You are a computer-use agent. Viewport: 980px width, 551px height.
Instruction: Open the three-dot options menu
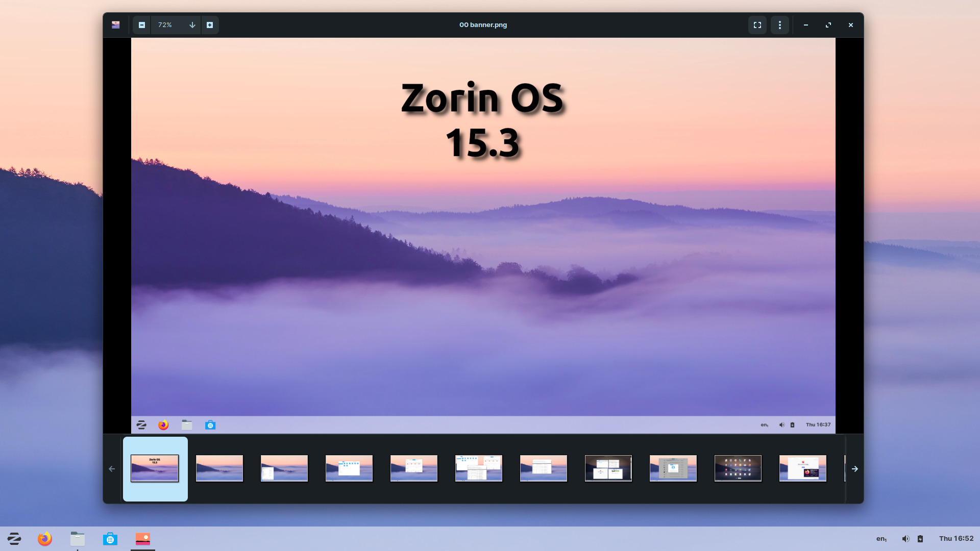780,25
